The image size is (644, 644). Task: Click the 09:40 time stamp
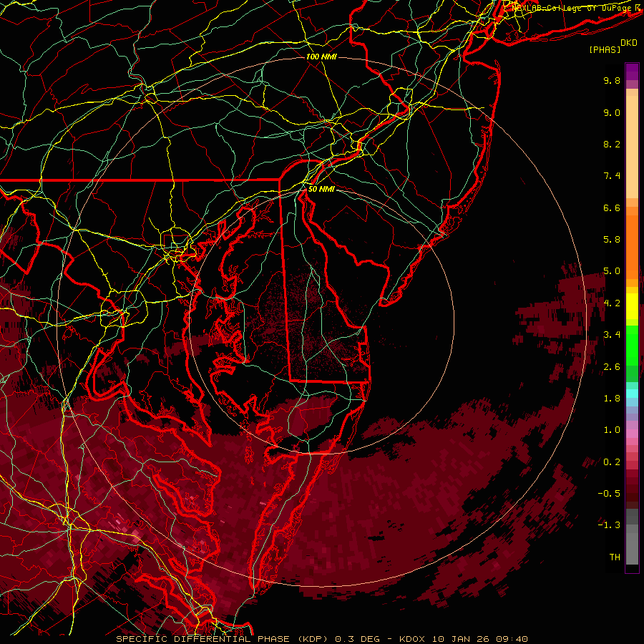[512, 639]
